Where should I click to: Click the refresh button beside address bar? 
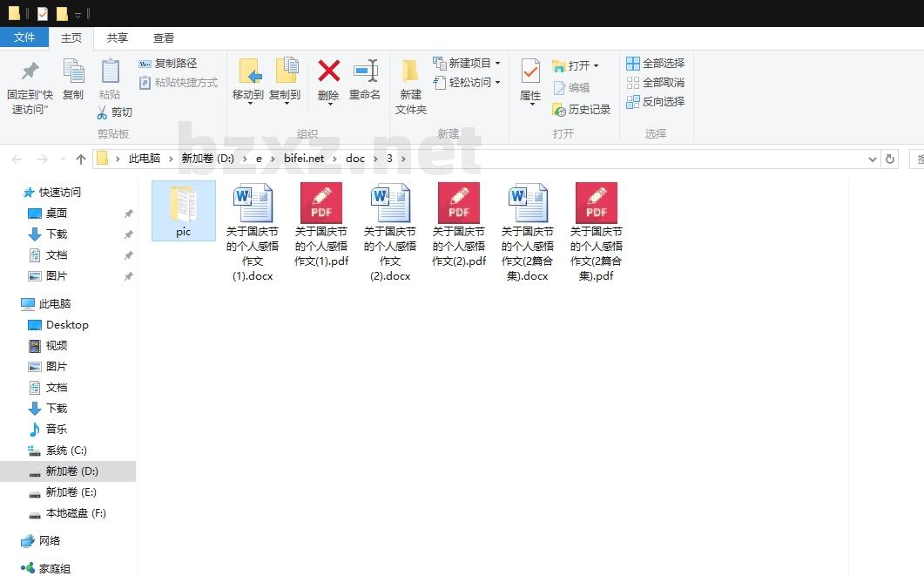point(889,159)
